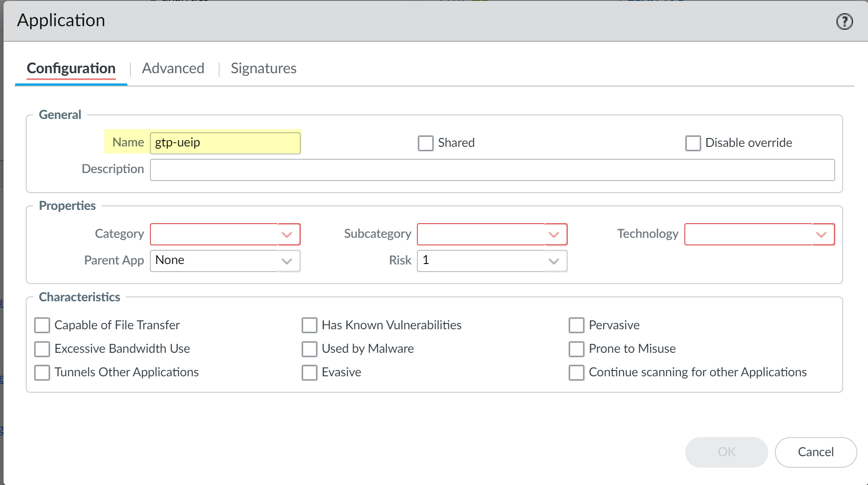Check Continue scanning for other Applications
This screenshot has width=868, height=485.
click(576, 372)
